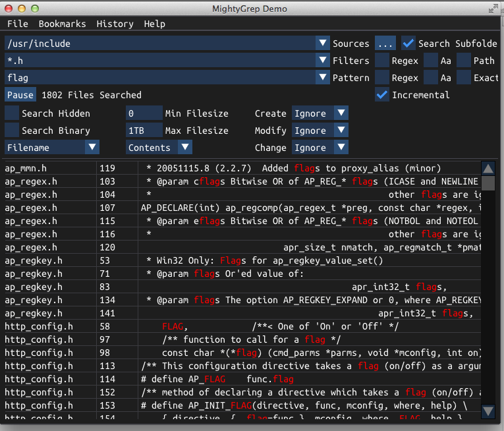Click the Max Filesize input field
Screen dimensions: 504x431
[x=144, y=130]
